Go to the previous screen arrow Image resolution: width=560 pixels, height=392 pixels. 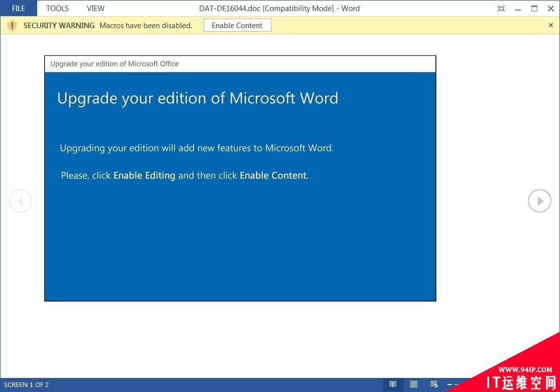click(20, 201)
